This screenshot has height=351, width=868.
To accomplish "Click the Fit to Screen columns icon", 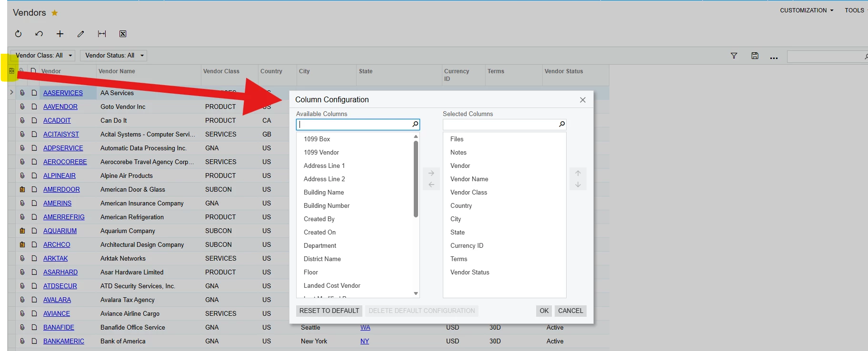I will coord(102,34).
